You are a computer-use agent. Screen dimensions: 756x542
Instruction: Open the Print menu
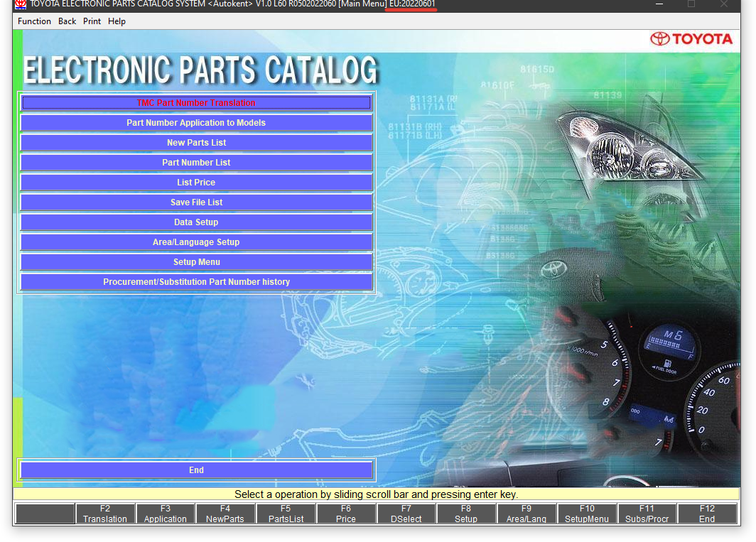pos(92,21)
